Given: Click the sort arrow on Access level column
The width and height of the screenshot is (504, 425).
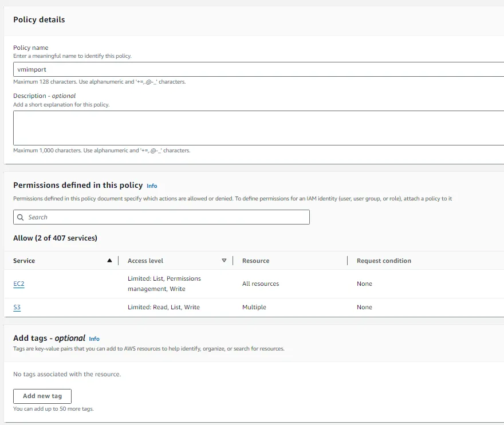Looking at the screenshot, I should 224,261.
